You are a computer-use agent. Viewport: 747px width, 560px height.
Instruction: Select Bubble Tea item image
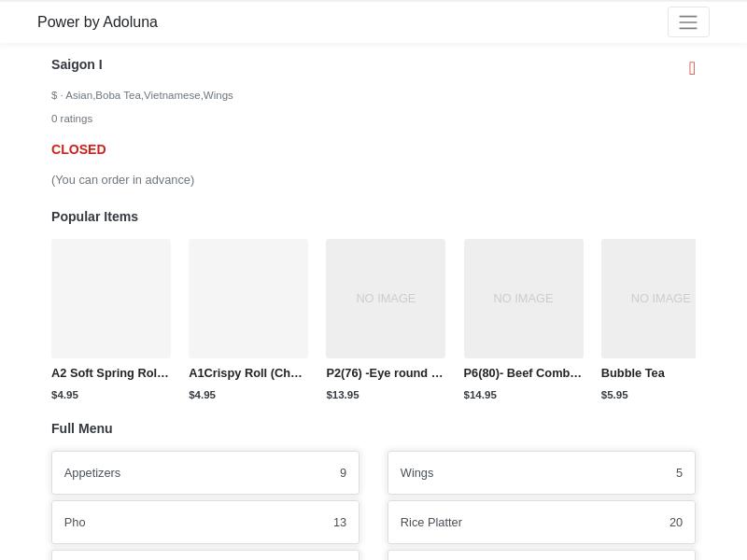tap(648, 299)
